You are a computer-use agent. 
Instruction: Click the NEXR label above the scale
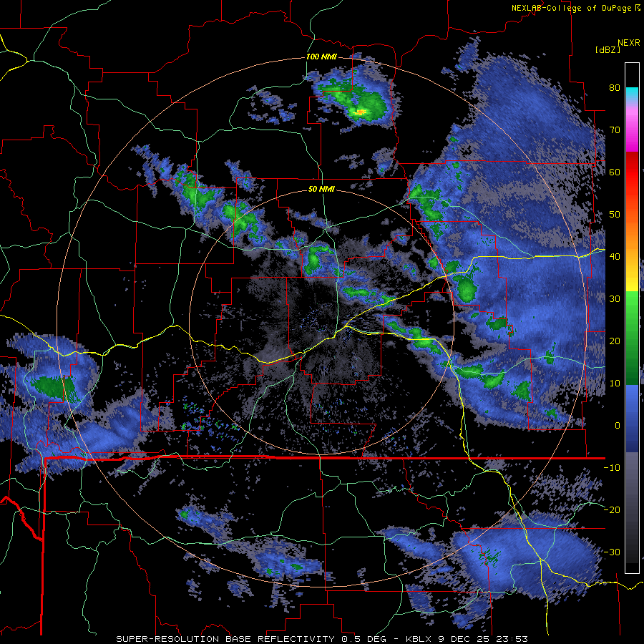tap(628, 43)
